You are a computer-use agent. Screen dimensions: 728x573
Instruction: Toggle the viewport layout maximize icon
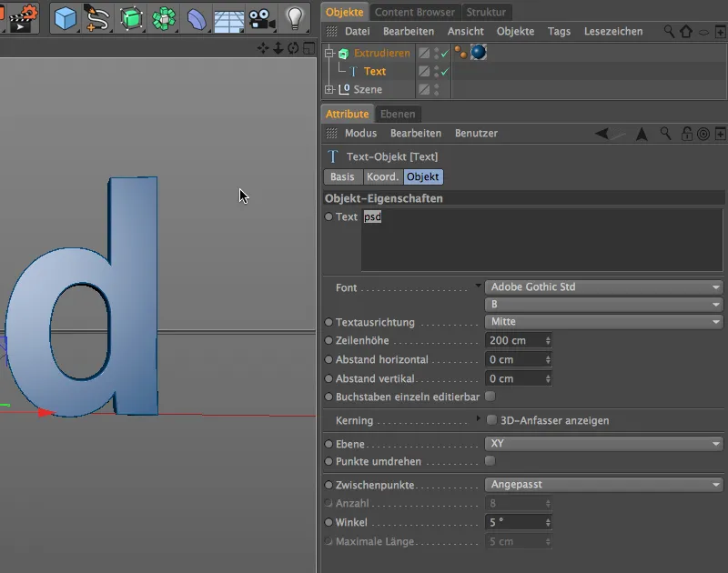tap(308, 48)
